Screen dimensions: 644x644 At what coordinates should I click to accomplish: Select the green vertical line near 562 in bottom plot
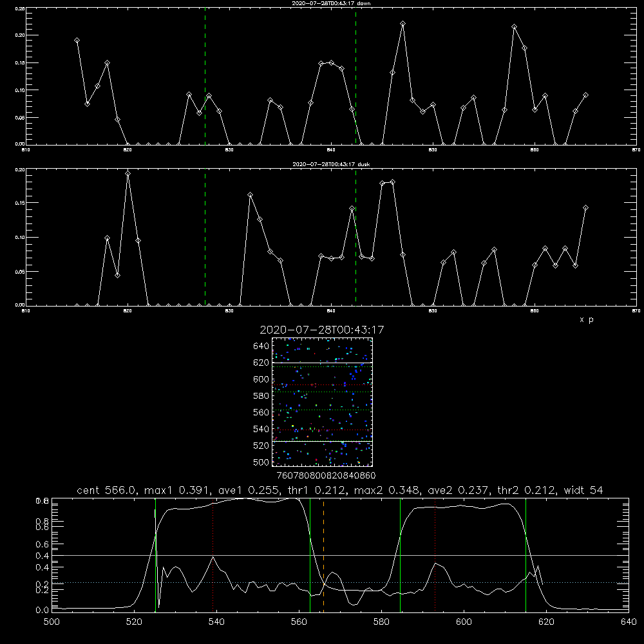[310, 555]
